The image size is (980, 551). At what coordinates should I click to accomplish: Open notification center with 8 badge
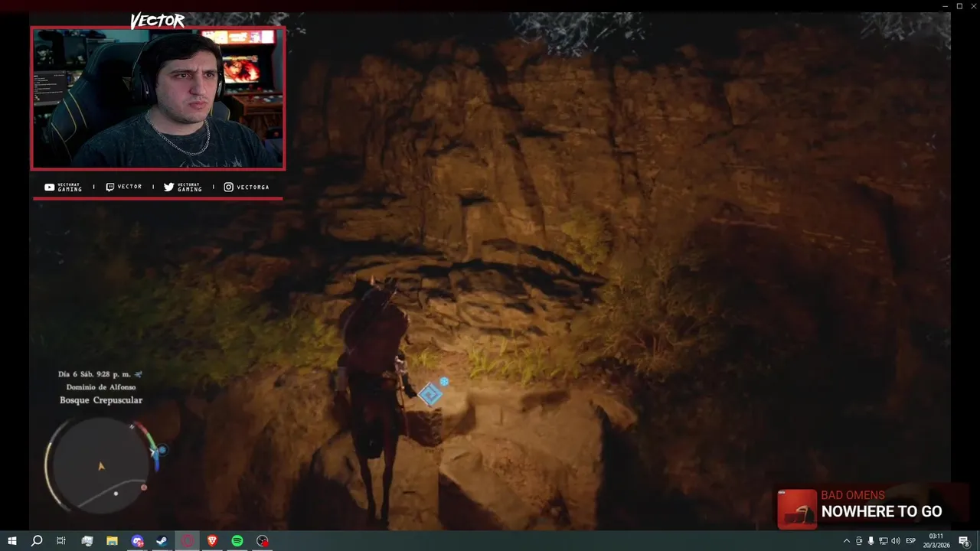[x=964, y=541]
